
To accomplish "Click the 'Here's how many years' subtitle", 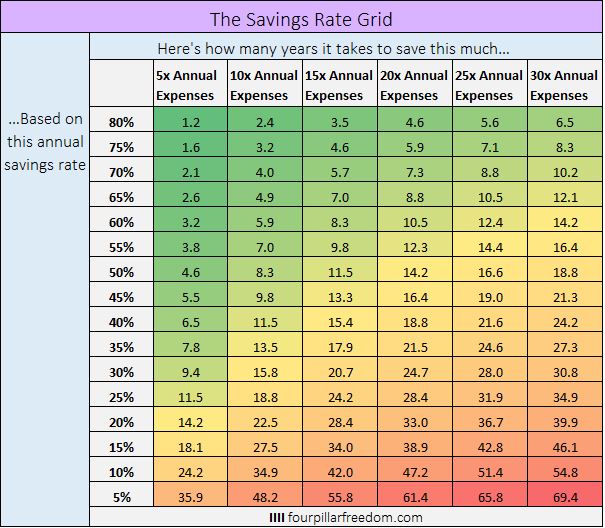I will pos(333,49).
